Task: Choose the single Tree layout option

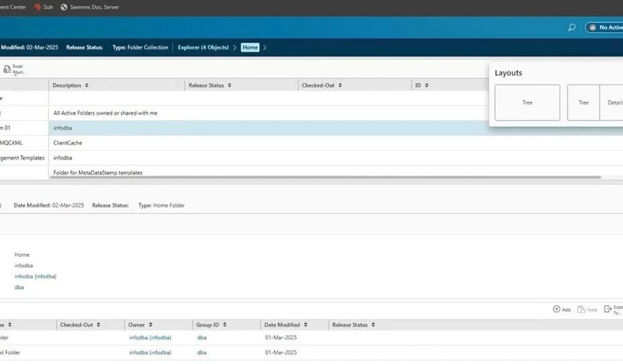Action: 527,102
